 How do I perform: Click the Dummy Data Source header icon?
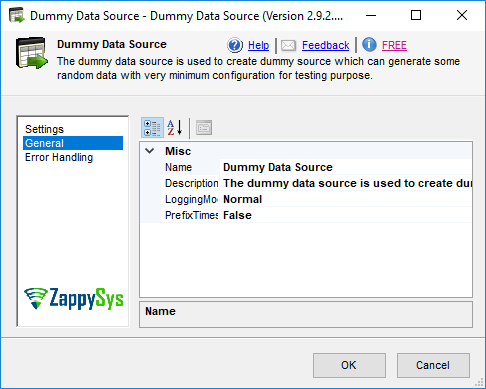click(x=31, y=53)
